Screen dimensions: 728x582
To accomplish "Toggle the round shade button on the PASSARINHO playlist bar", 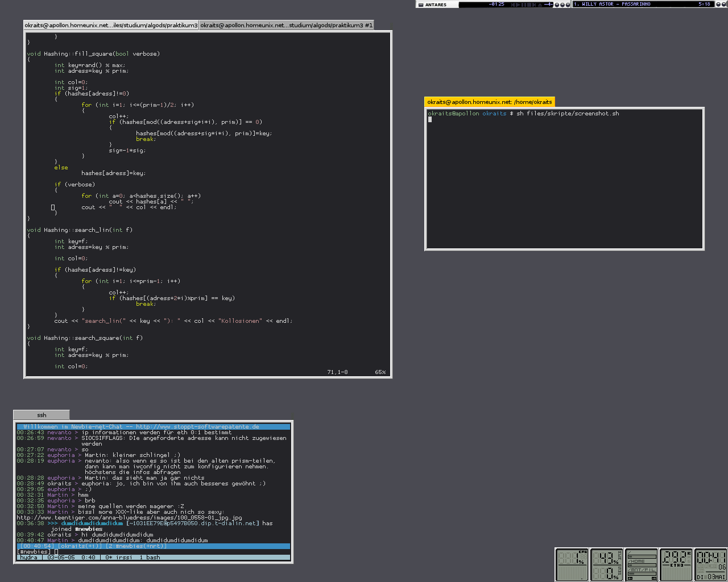I will (717, 5).
